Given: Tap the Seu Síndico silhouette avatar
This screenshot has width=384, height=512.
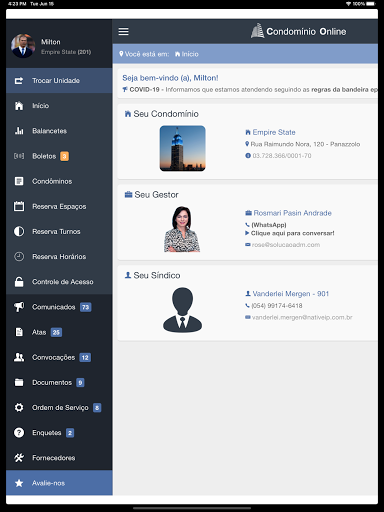Looking at the screenshot, I should click(x=182, y=310).
